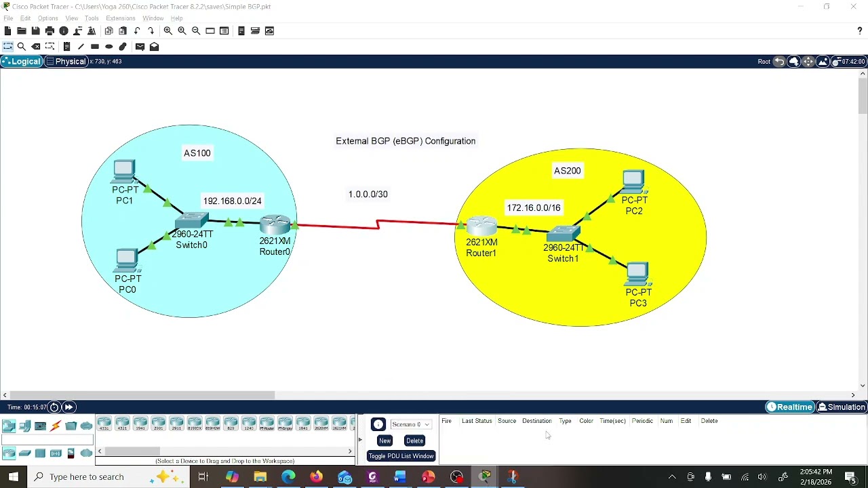
Task: Click the back arrow next to Root
Action: (x=779, y=62)
